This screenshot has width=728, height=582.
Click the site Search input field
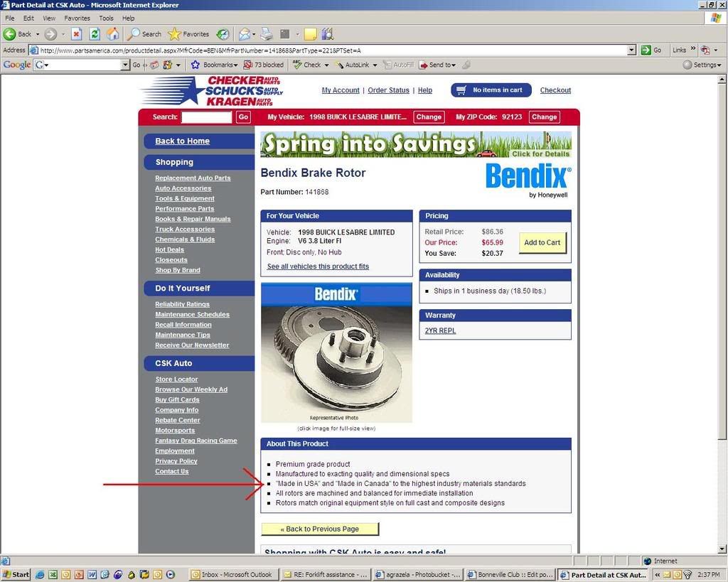pyautogui.click(x=206, y=117)
